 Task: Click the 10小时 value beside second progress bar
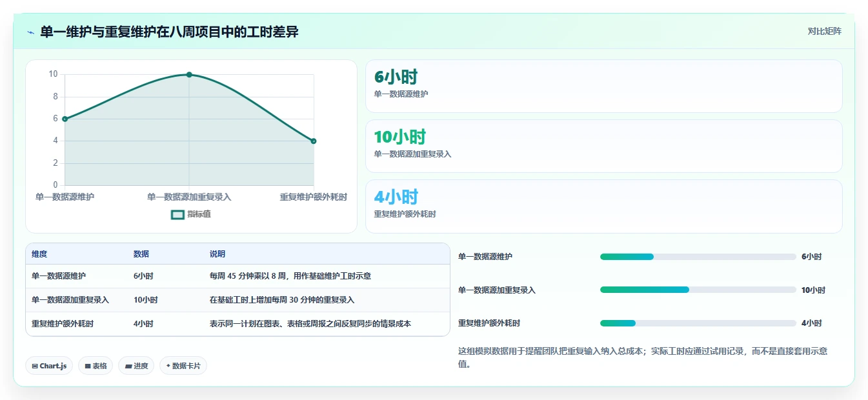point(813,290)
